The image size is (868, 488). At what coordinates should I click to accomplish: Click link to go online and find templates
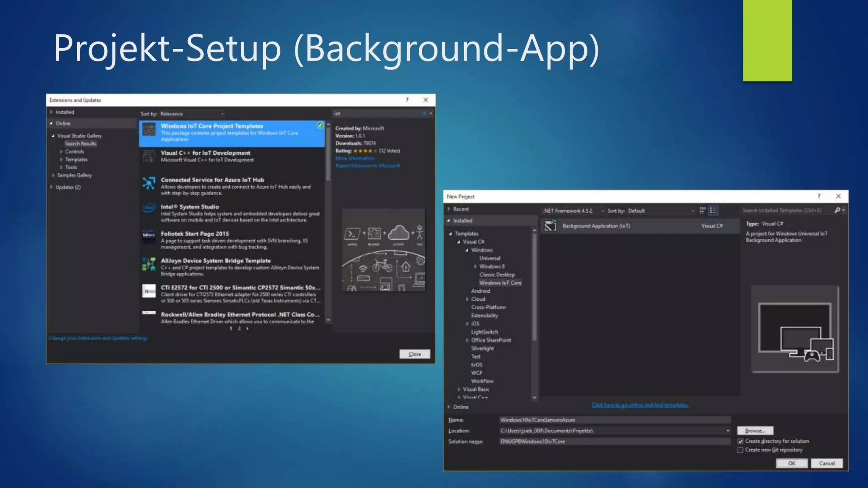click(640, 405)
